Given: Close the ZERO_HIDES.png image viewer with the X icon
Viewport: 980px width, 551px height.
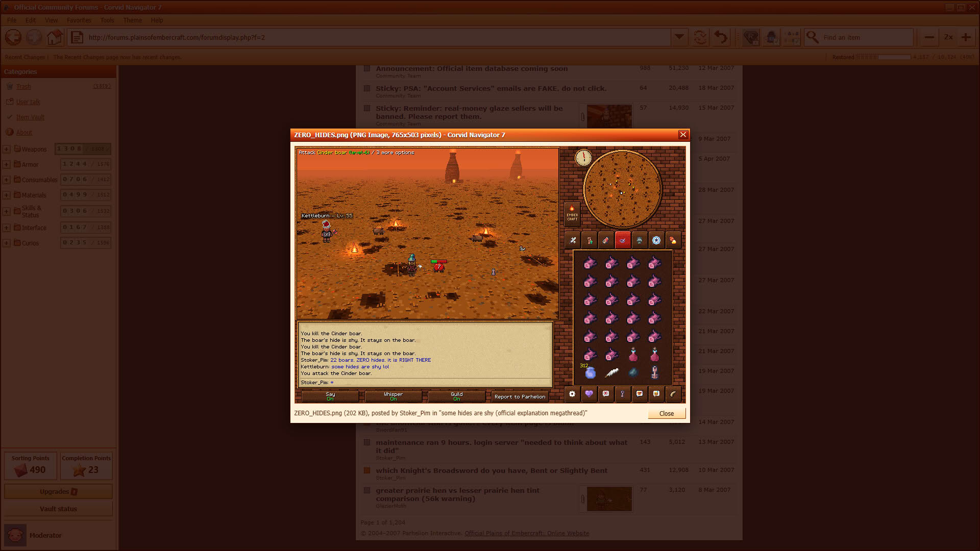Looking at the screenshot, I should (683, 135).
